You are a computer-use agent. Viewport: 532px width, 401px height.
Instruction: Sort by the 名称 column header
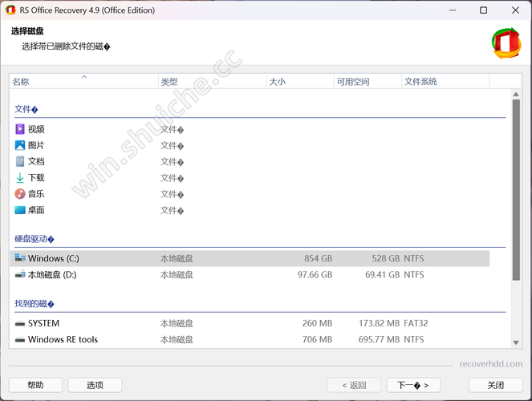pos(83,81)
